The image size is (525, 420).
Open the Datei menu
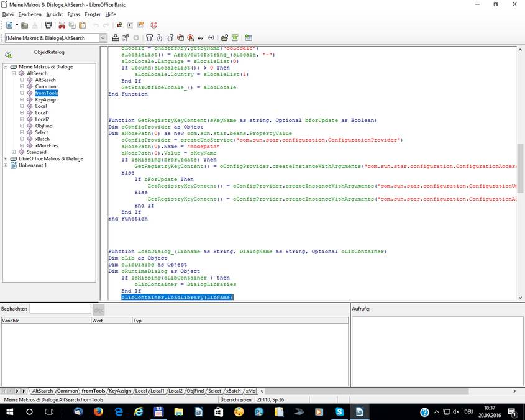[x=7, y=14]
